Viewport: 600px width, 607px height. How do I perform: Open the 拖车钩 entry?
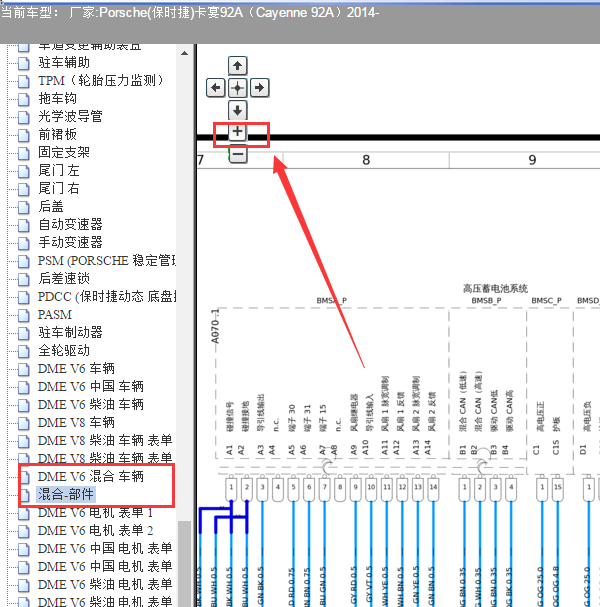[x=57, y=99]
